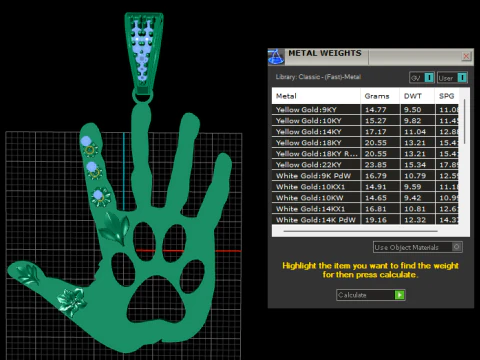Click the Metal Weights scale icon
Image resolution: width=480 pixels, height=360 pixels.
point(276,57)
